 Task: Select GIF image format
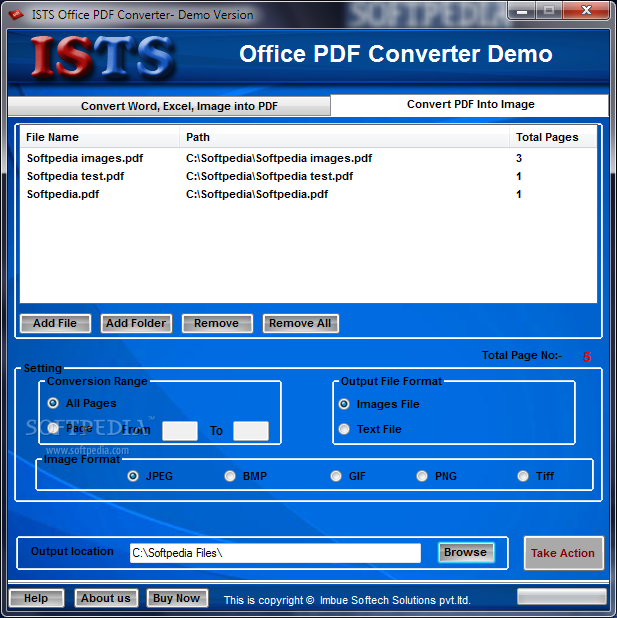tap(336, 476)
